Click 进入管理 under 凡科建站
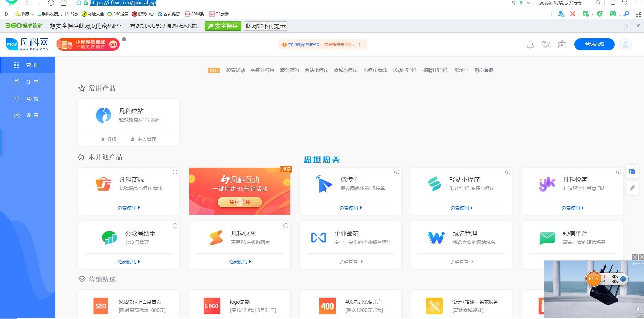The image size is (644, 319). click(x=144, y=139)
